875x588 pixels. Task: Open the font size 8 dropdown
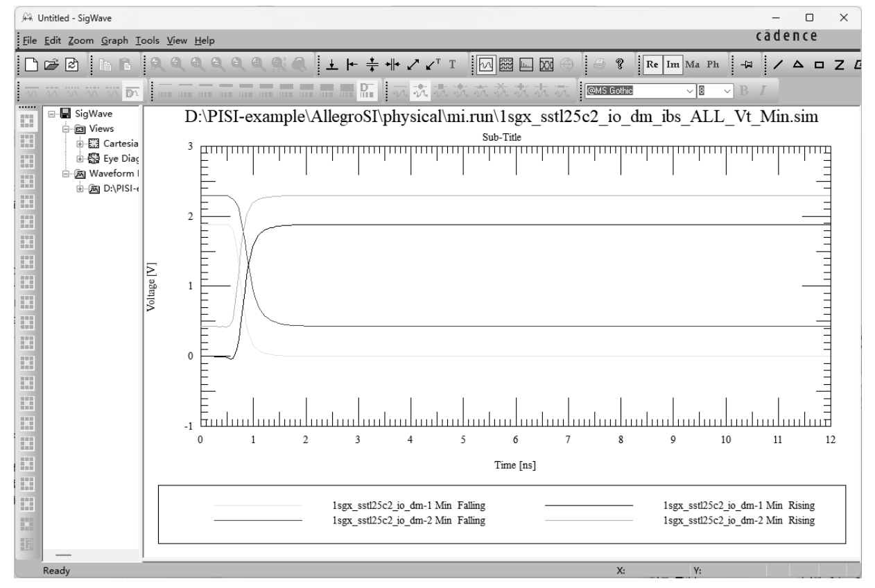[x=727, y=90]
